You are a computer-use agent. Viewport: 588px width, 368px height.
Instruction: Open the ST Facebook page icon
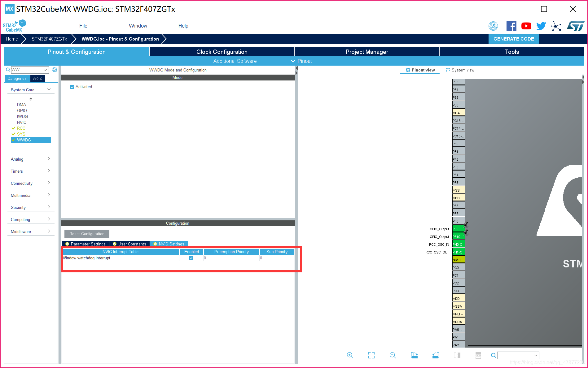point(511,26)
